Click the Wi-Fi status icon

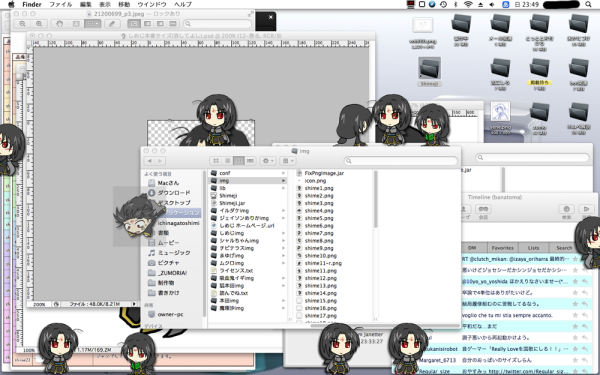pos(468,4)
